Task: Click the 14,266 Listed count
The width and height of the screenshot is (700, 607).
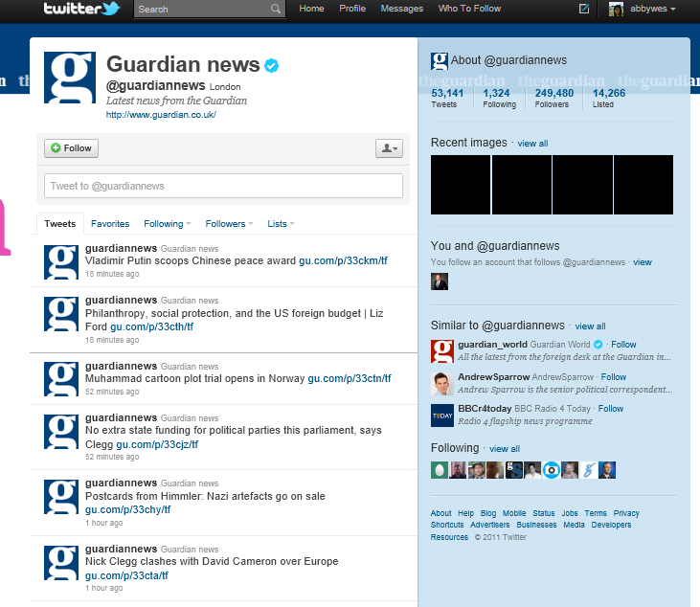Action: [x=609, y=99]
